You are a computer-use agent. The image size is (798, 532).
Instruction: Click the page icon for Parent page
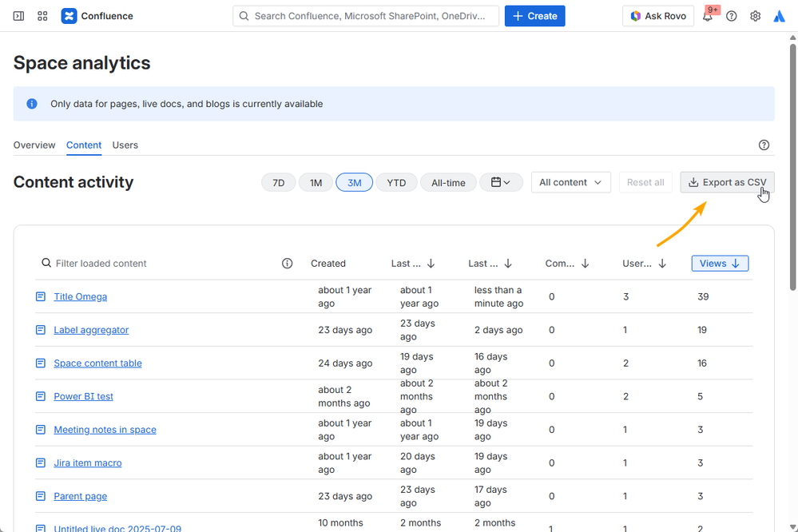[41, 496]
